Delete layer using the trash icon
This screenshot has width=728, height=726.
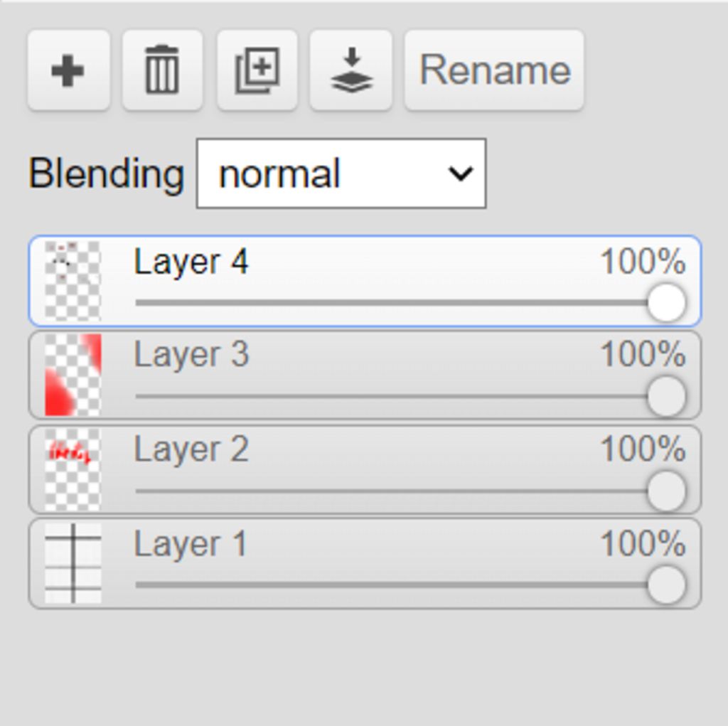pyautogui.click(x=162, y=70)
